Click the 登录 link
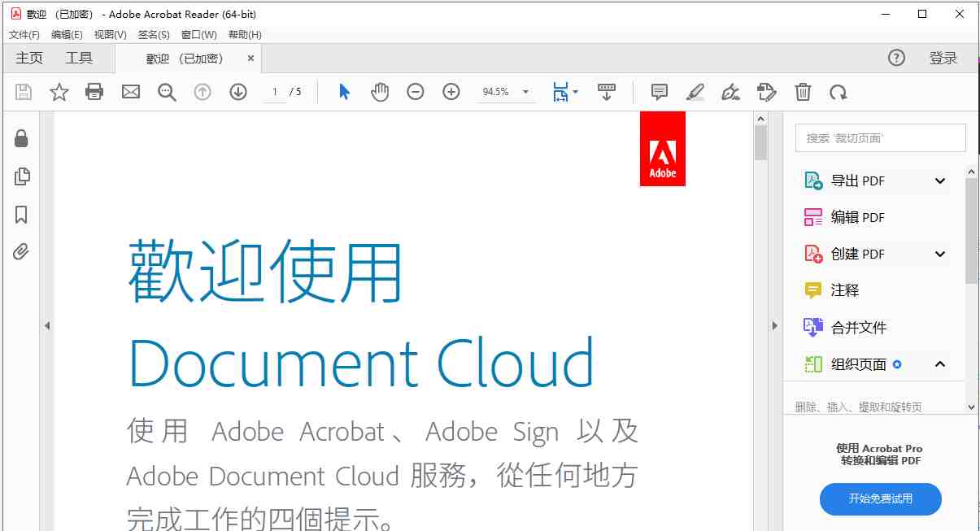The image size is (980, 531). coord(943,58)
